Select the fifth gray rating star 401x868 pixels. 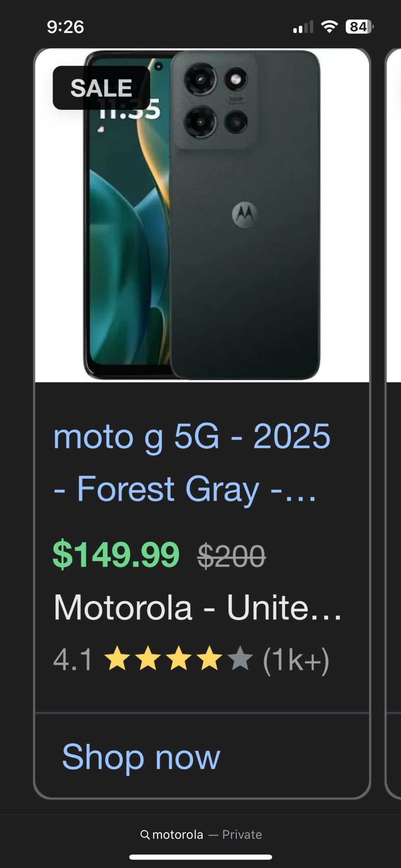242,660
